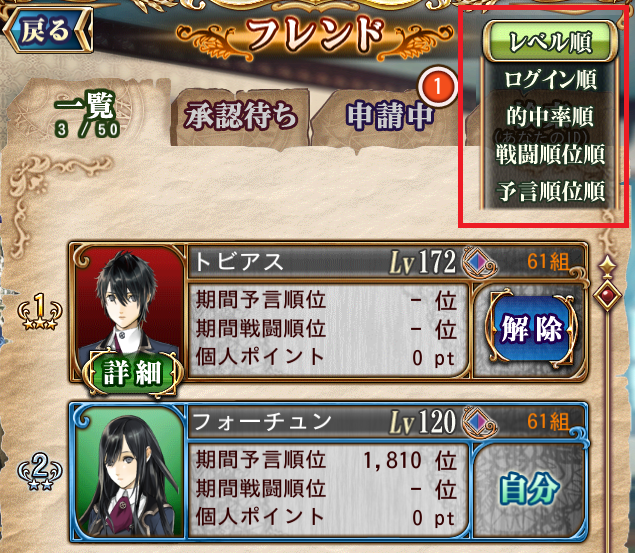Open the 承認待ち tab

pyautogui.click(x=241, y=117)
